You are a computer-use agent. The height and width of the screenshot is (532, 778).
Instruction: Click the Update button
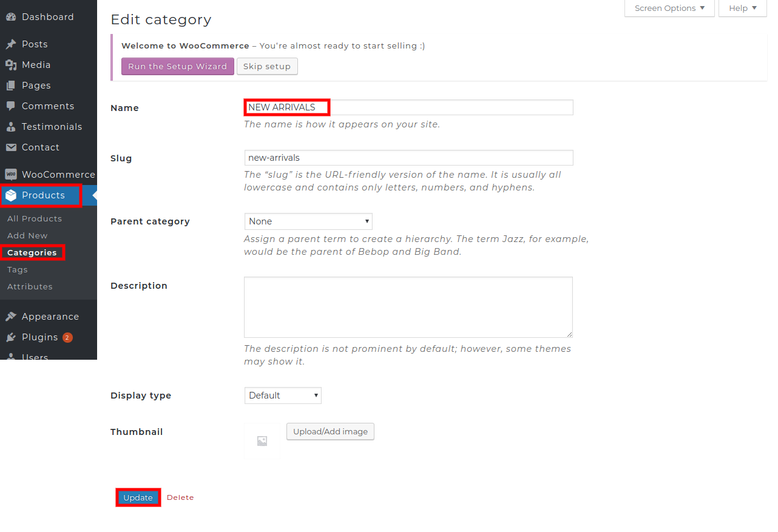click(138, 497)
